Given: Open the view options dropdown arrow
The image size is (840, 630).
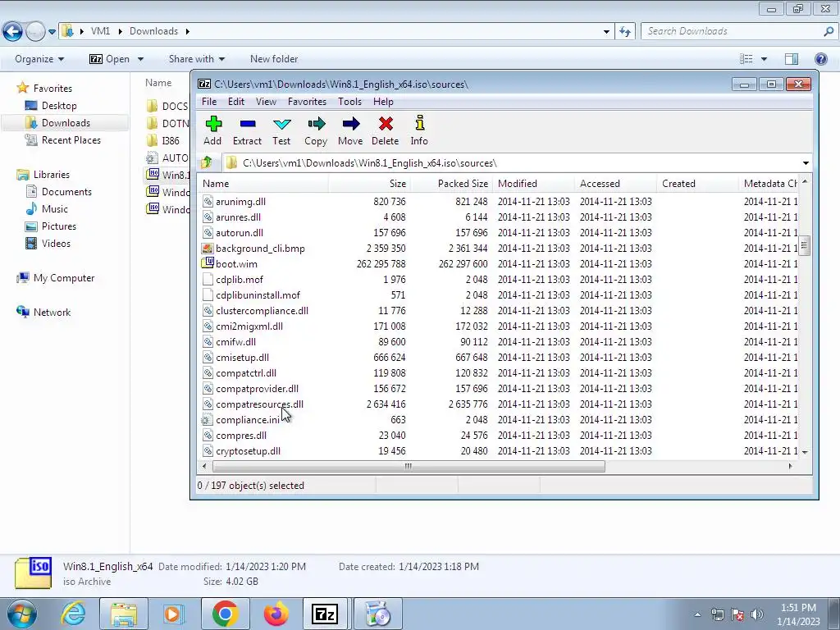Looking at the screenshot, I should click(764, 59).
